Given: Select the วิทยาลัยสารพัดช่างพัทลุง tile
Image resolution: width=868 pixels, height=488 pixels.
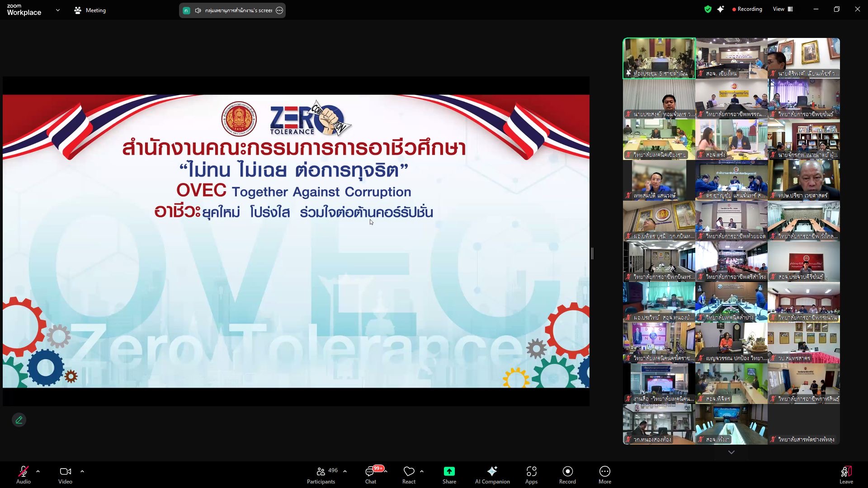Looking at the screenshot, I should click(x=804, y=424).
